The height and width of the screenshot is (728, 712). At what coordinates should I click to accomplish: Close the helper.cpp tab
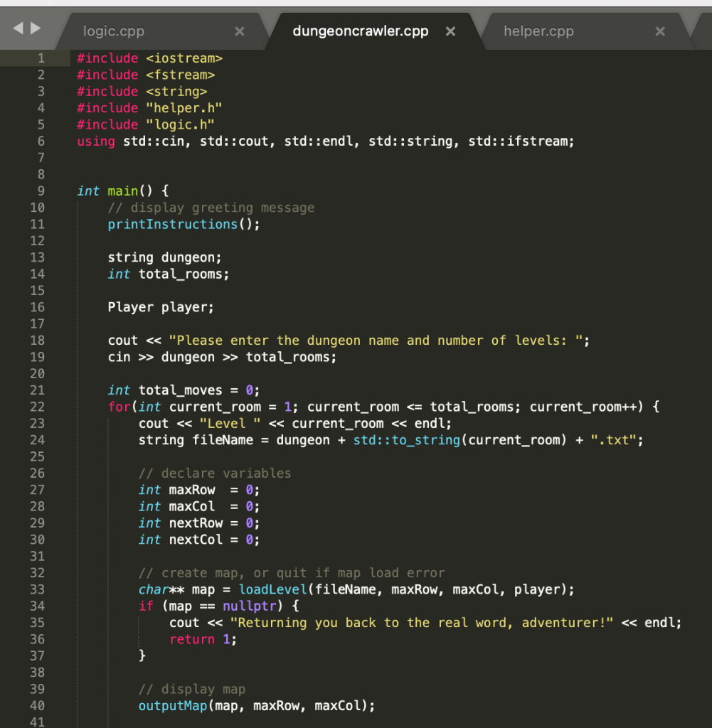660,31
